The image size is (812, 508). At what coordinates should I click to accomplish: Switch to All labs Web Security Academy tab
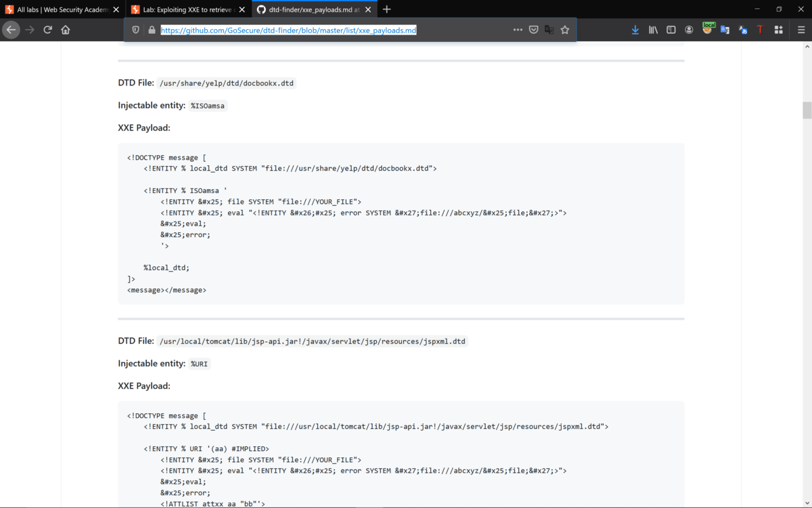tap(62, 9)
